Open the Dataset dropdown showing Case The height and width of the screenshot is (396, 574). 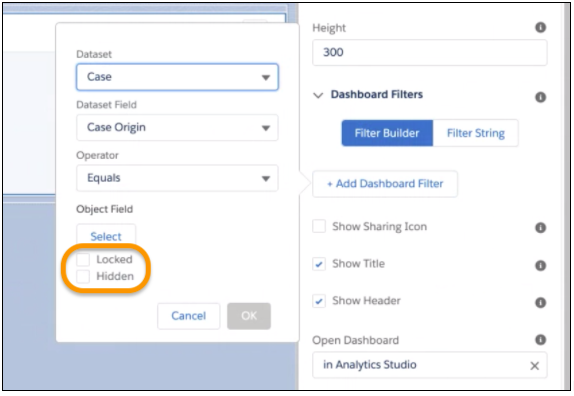177,77
